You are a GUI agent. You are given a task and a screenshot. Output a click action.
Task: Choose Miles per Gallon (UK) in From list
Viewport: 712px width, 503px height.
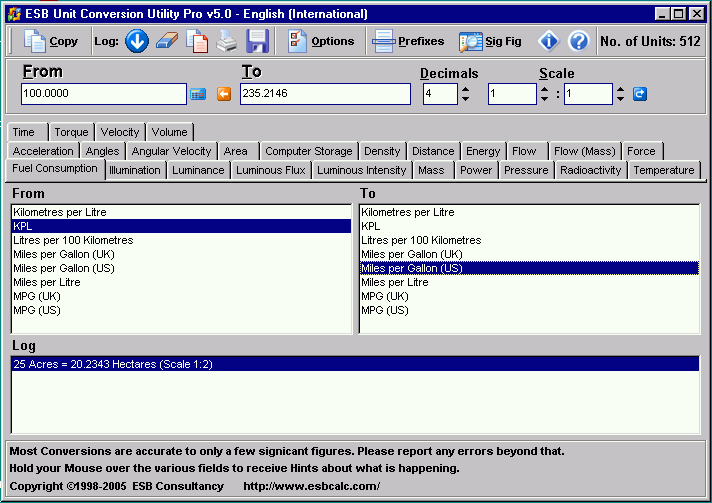click(x=181, y=254)
